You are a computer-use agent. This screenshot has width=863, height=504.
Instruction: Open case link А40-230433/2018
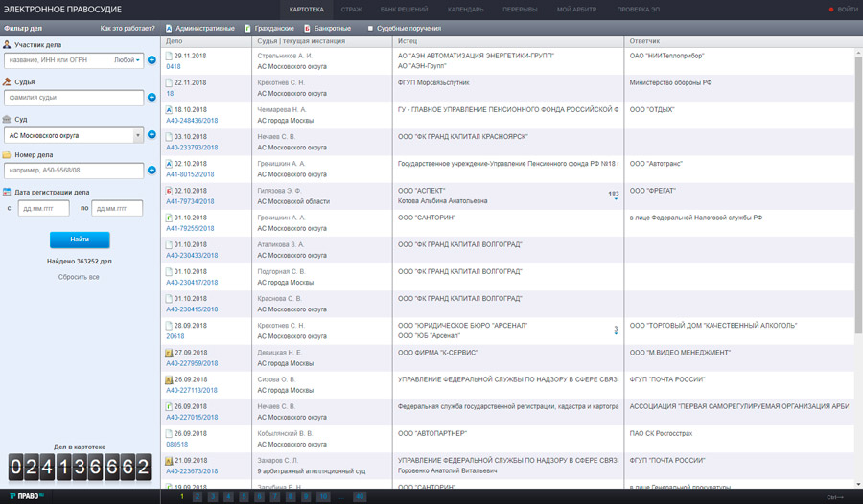point(192,255)
